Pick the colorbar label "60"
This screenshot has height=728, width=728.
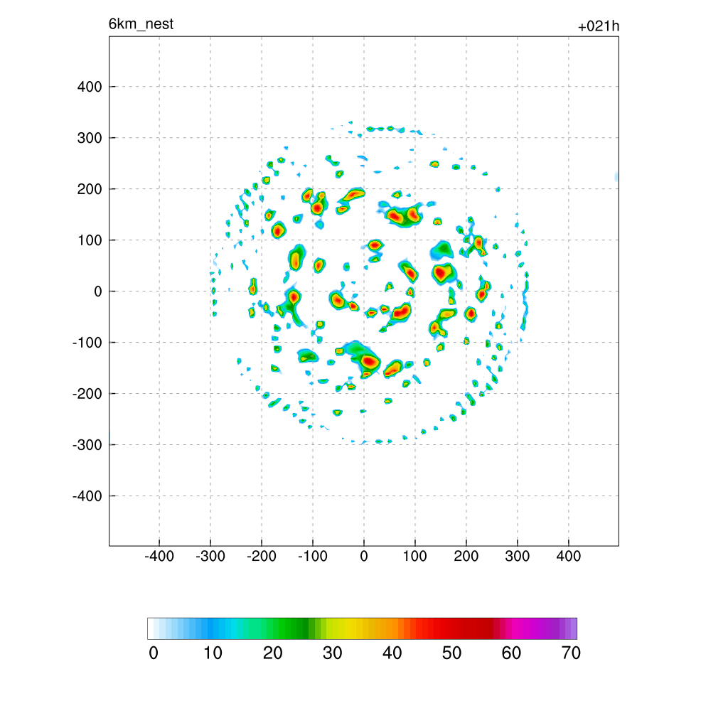(511, 653)
